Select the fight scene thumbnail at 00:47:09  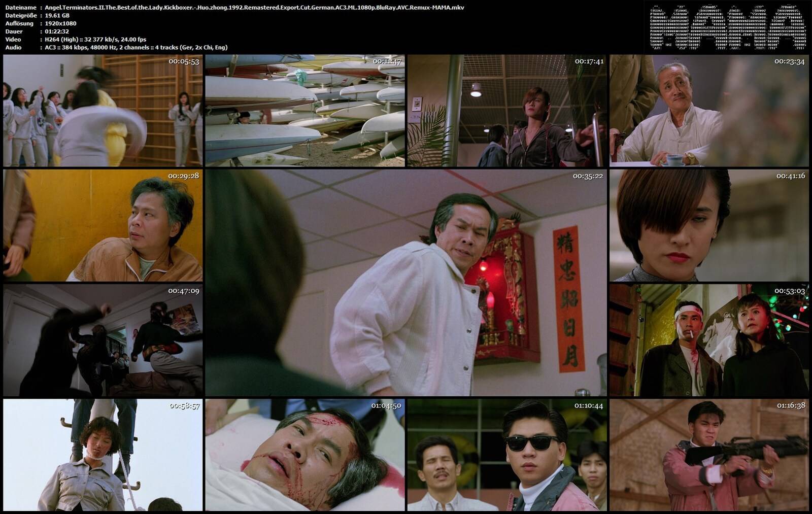[103, 340]
